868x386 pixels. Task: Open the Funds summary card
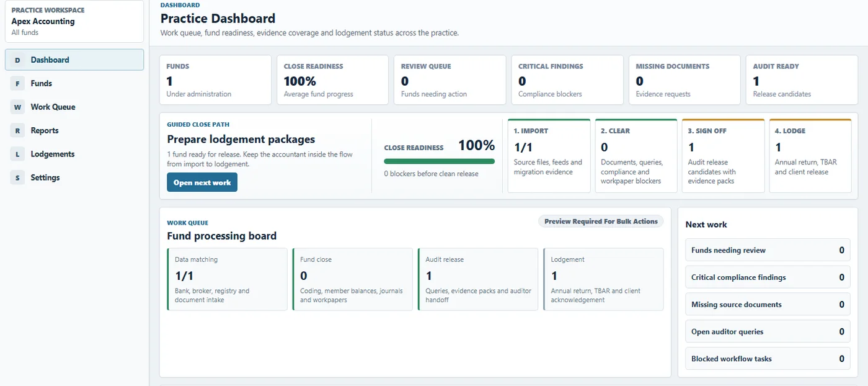click(216, 80)
